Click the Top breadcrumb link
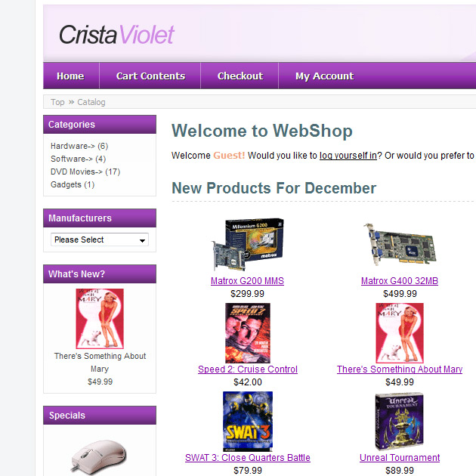The width and height of the screenshot is (476, 476). point(57,102)
